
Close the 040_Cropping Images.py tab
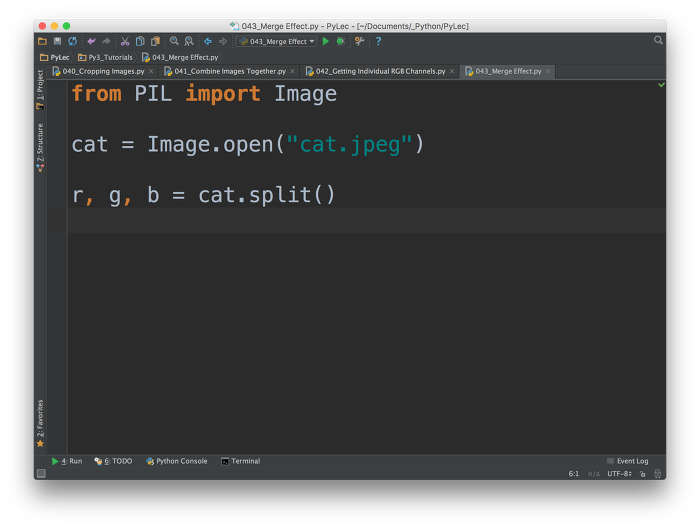click(151, 71)
